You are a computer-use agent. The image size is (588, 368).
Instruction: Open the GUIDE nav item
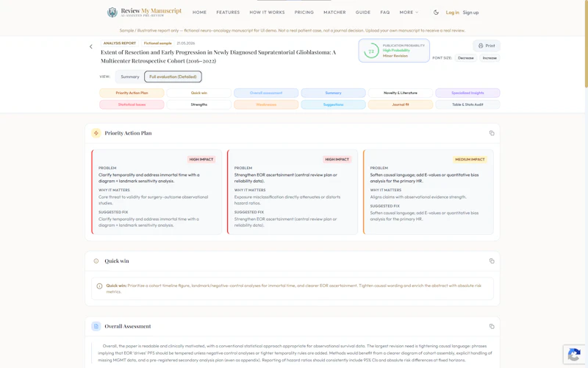(x=363, y=13)
